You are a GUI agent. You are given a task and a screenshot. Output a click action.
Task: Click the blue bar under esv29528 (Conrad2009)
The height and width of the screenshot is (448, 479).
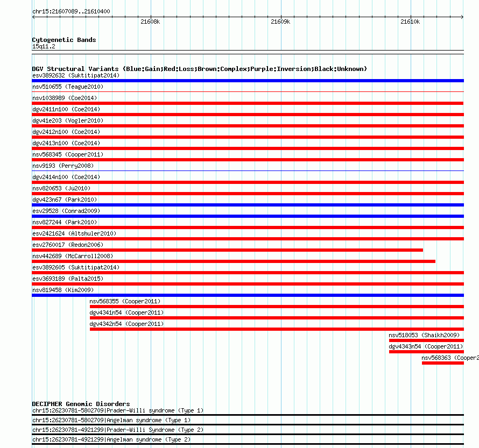click(248, 216)
